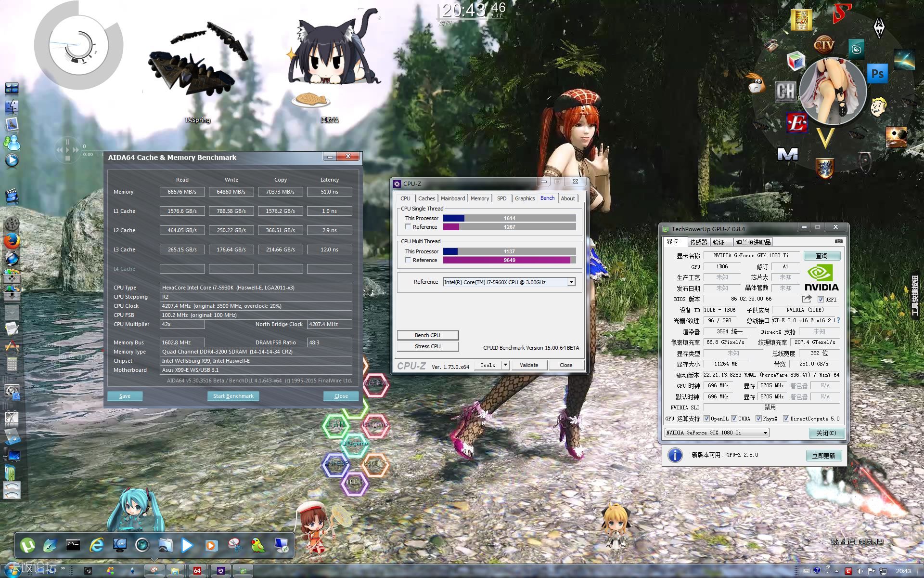Open the command prompt dock icon

click(73, 545)
